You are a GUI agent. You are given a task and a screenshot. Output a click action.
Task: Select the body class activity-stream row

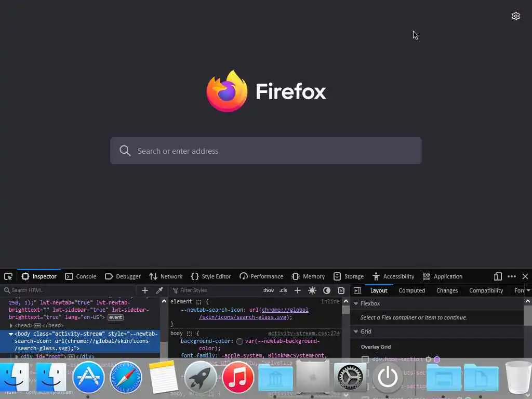[x=80, y=341]
